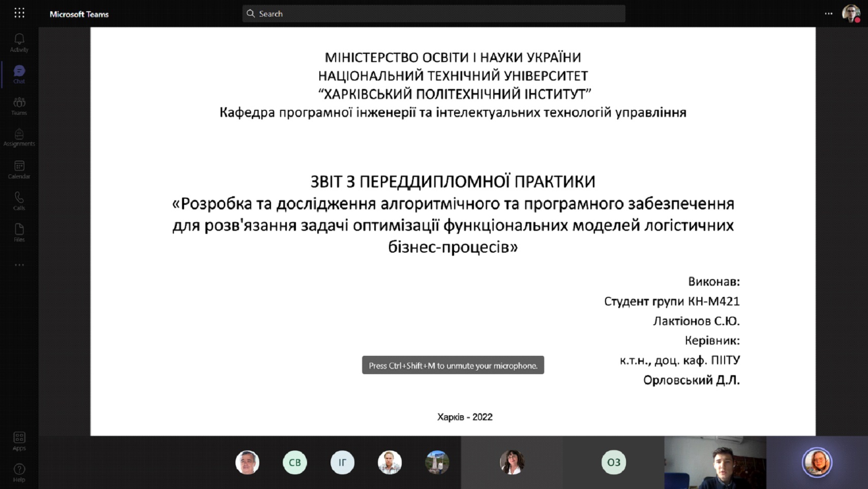This screenshot has width=868, height=489.
Task: Expand more apps ellipsis in sidebar
Action: coord(19,265)
